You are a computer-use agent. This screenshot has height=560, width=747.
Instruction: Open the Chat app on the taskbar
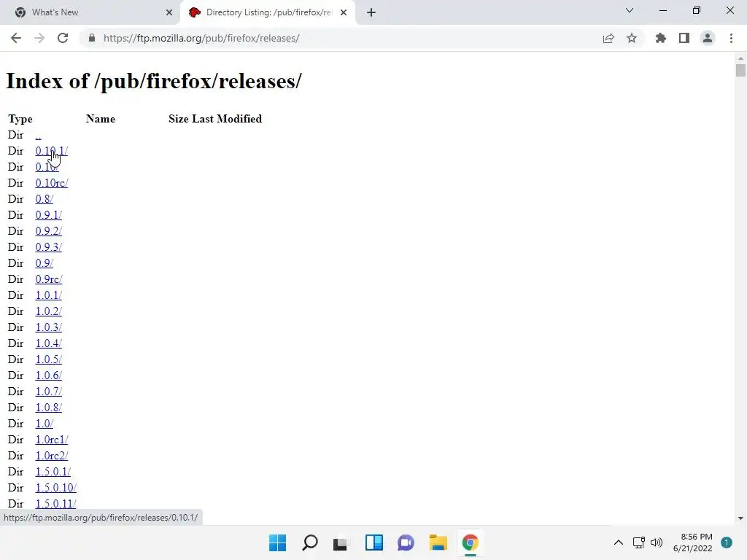pos(406,542)
